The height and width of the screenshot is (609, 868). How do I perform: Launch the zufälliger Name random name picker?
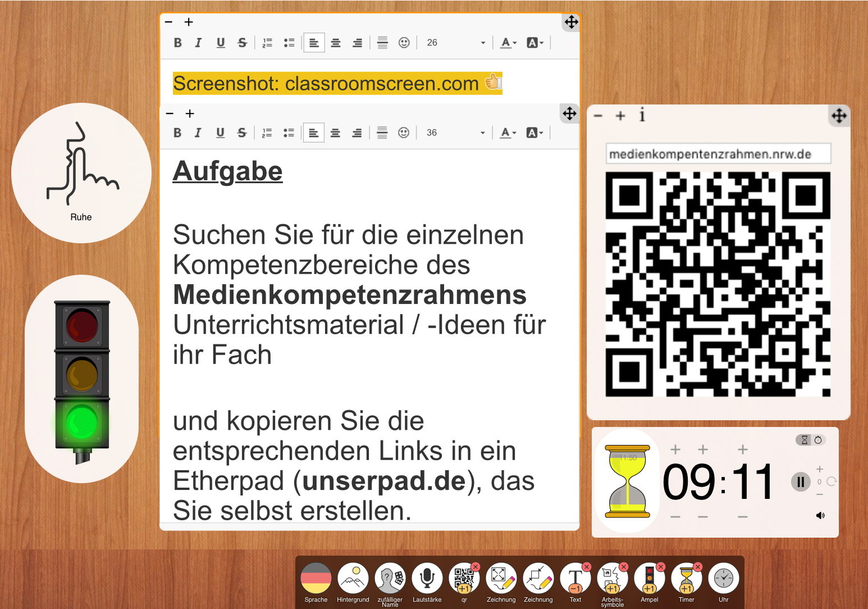click(x=390, y=578)
